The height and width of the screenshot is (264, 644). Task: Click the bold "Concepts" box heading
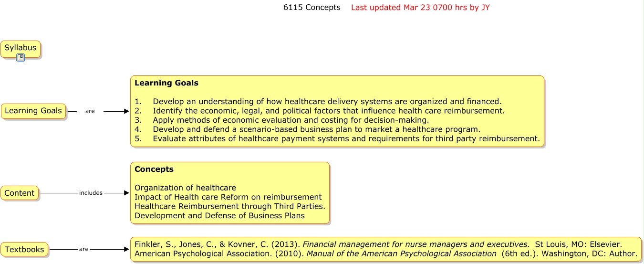pos(154,169)
